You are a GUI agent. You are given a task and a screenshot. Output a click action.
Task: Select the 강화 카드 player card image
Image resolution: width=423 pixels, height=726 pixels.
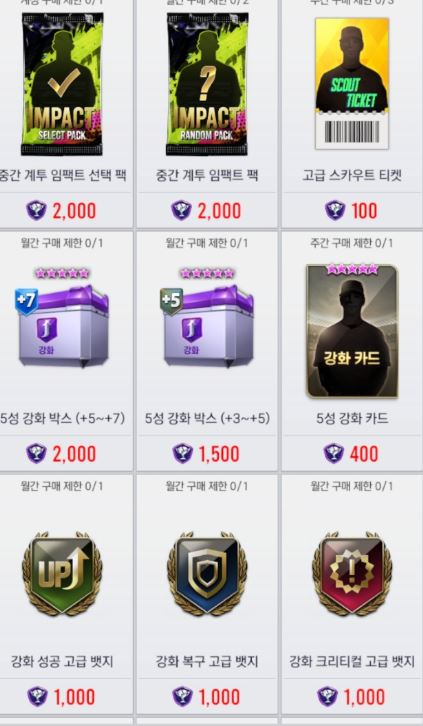click(352, 331)
